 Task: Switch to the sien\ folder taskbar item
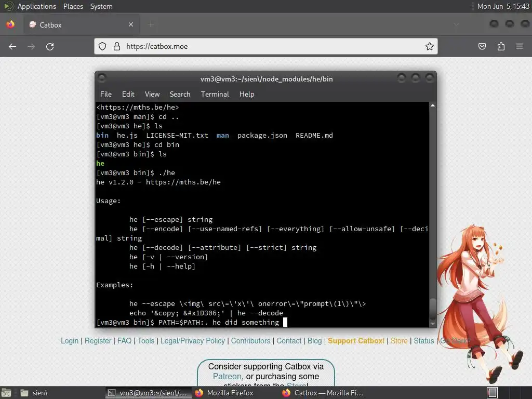point(34,393)
